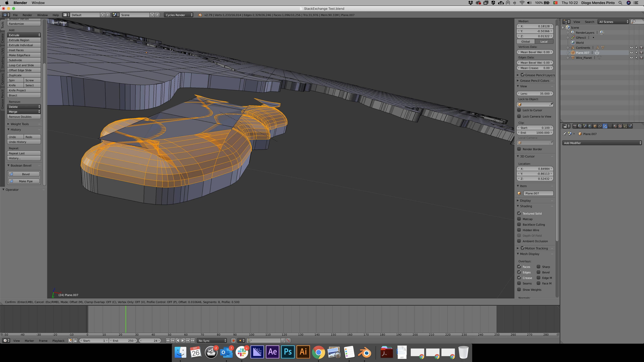The width and height of the screenshot is (644, 362).
Task: Open the Render properties camera icon
Action: (575, 126)
